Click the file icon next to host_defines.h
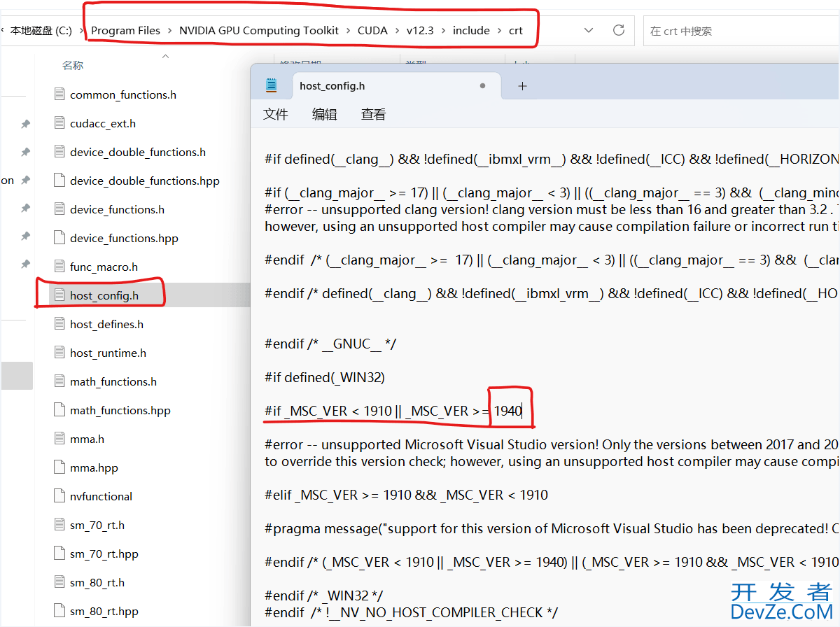The height and width of the screenshot is (627, 840). pyautogui.click(x=59, y=324)
